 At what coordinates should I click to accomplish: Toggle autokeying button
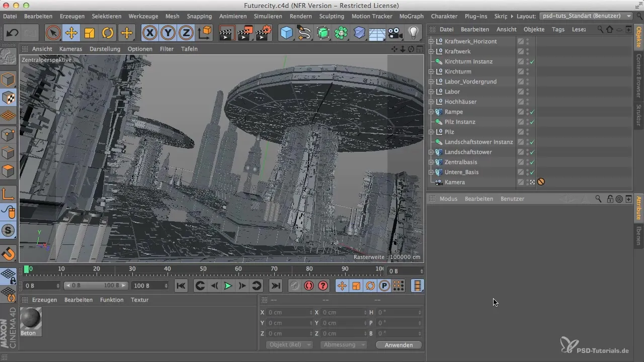[308, 286]
